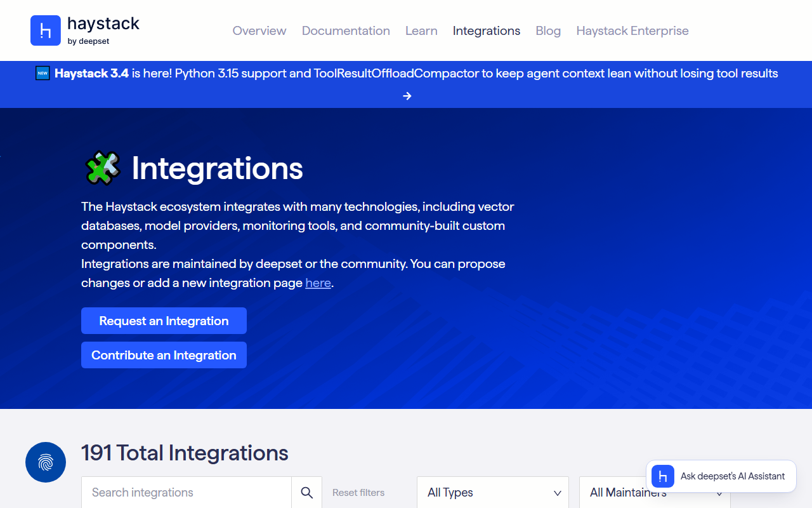Click the NEW badge icon in banner
The width and height of the screenshot is (812, 508).
pos(43,73)
